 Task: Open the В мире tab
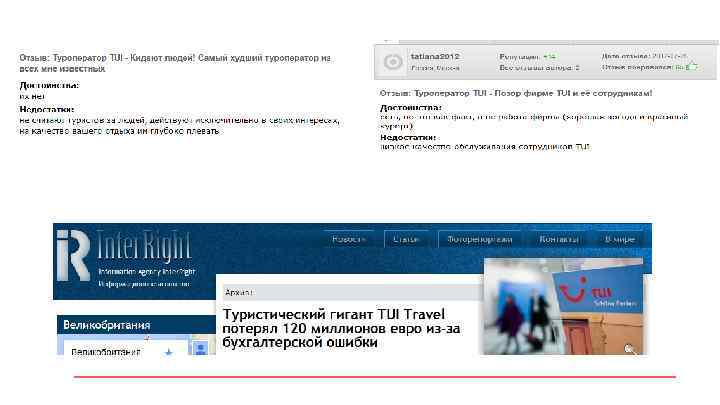coord(620,239)
